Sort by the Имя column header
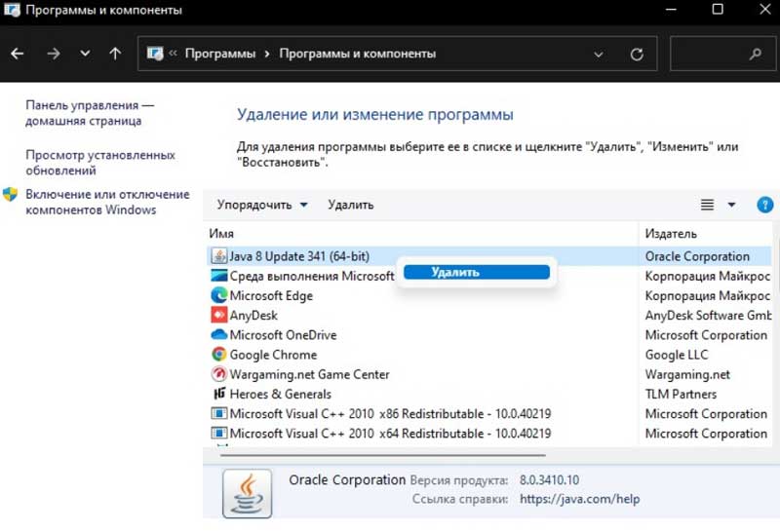780x532 pixels. (x=221, y=234)
